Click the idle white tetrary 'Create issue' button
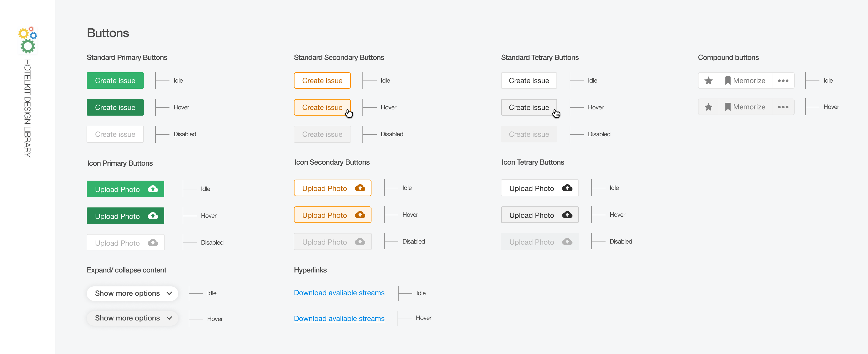 point(528,81)
